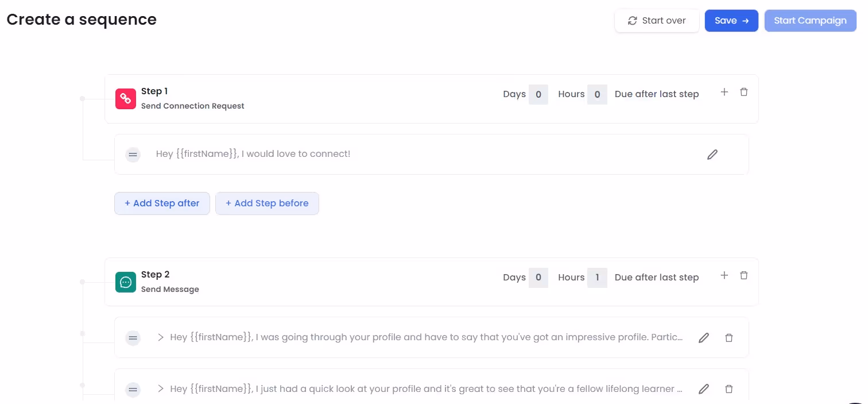Image resolution: width=868 pixels, height=404 pixels.
Task: Click the teal Send Message icon on Step 2
Action: [x=125, y=282]
